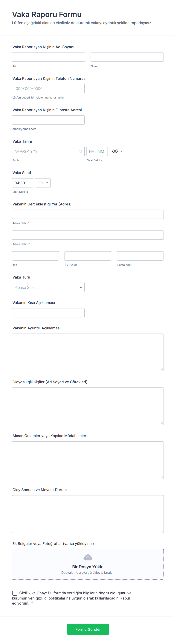This screenshot has height=644, width=174.
Task: Click the Vakanın Ayrıntılı Açıklaması text area
Action: (x=88, y=352)
